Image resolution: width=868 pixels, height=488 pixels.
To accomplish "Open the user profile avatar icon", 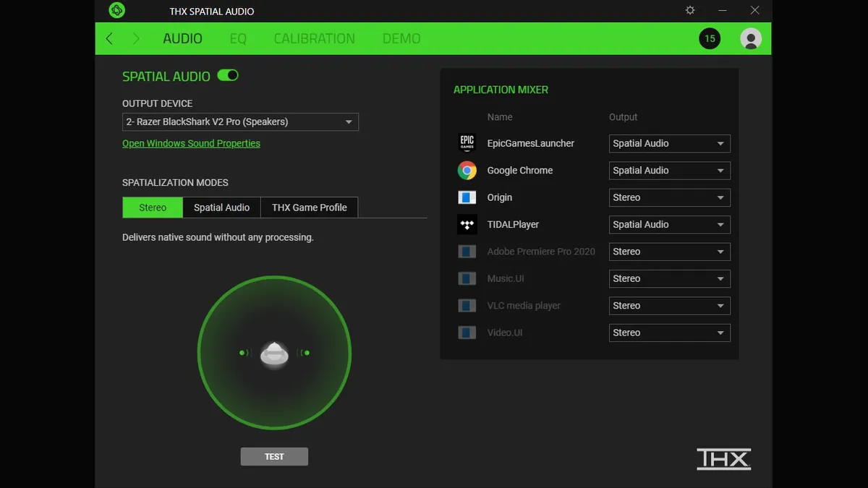I will coord(751,39).
